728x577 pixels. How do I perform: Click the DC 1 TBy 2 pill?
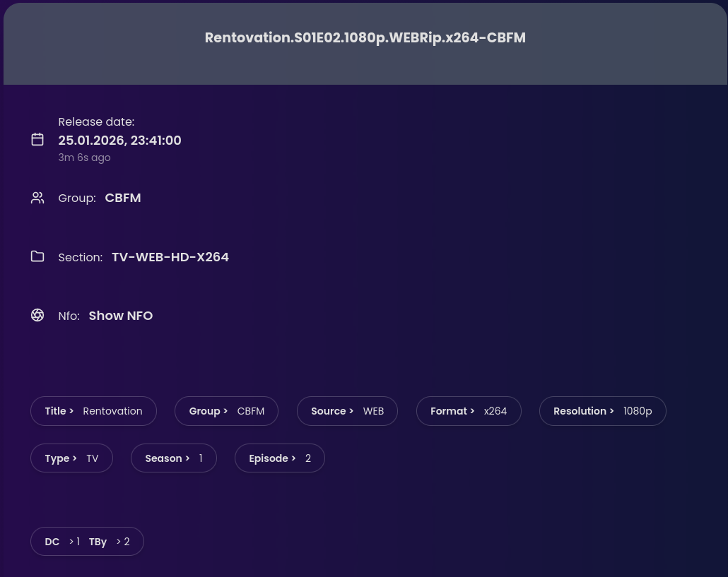87,541
